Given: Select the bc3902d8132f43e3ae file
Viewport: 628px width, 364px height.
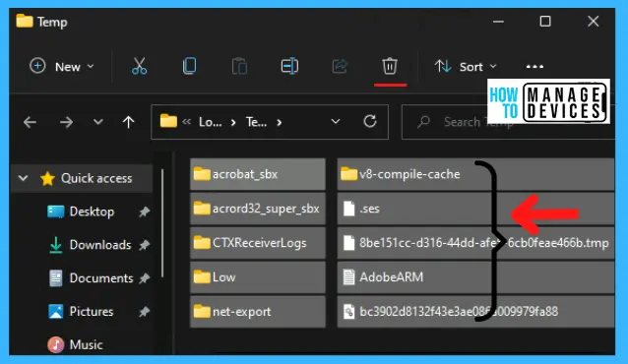Looking at the screenshot, I should 475,312.
